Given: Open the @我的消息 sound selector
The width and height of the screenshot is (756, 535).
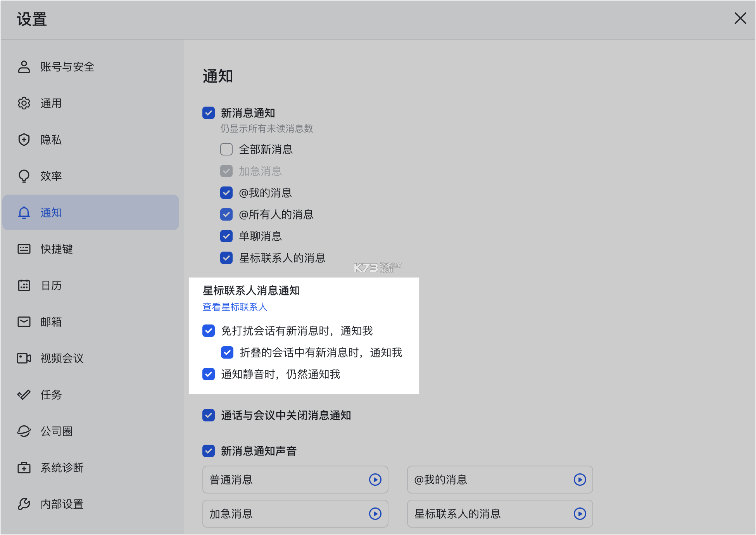Looking at the screenshot, I should click(500, 480).
